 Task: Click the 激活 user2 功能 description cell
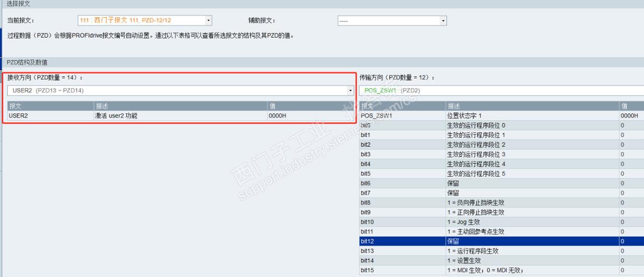coord(115,116)
